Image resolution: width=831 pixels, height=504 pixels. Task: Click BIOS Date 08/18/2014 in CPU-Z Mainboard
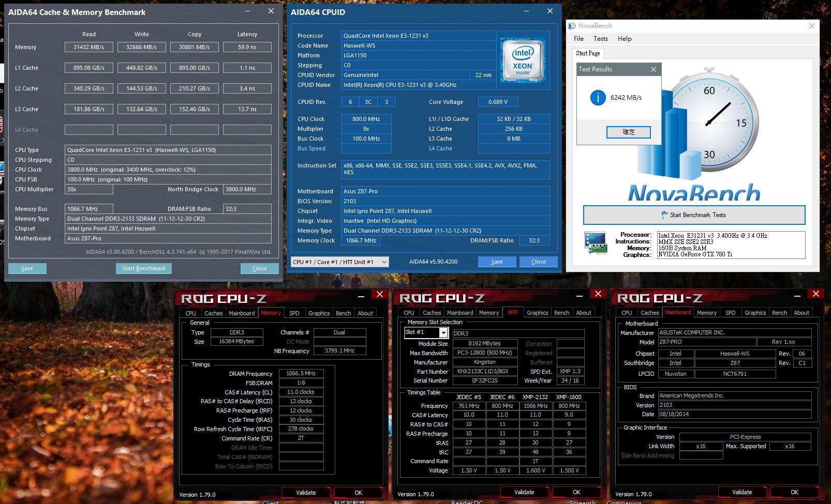734,414
